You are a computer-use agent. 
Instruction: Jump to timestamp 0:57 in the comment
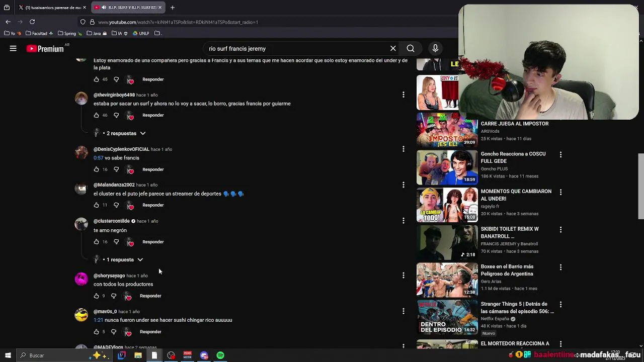[98, 158]
